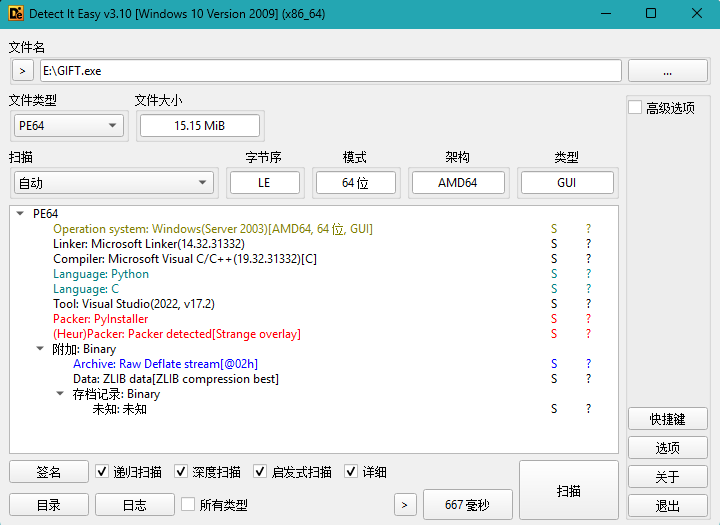Uncheck the 递归扫描 checkbox
The image size is (720, 525).
click(102, 472)
